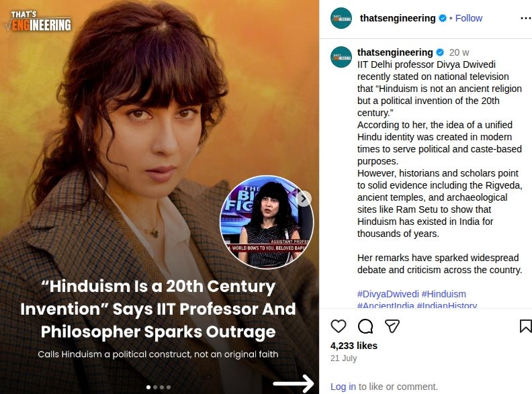Open the three-dot more options menu
Image resolution: width=532 pixels, height=394 pixels.
525,18
